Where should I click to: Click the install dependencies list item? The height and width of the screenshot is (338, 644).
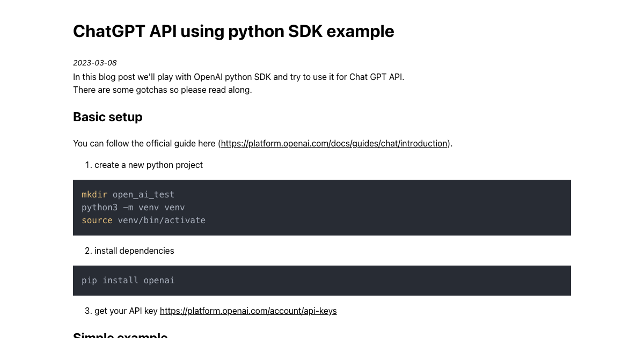click(134, 251)
